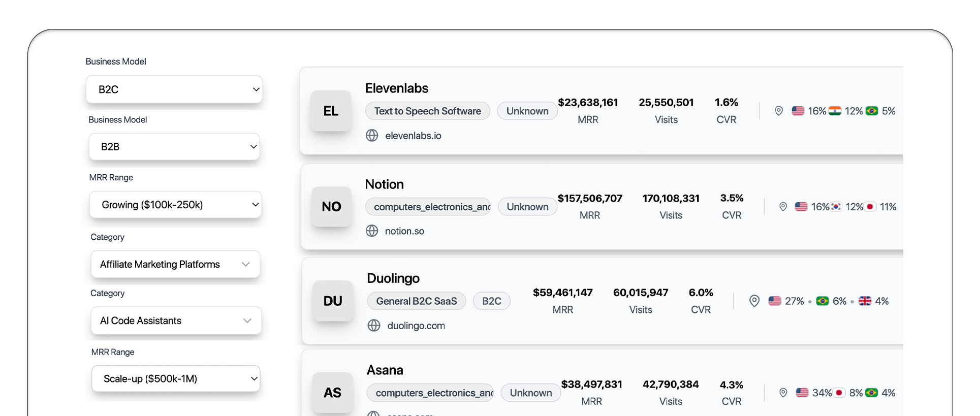Screen dimensions: 980x416
Task: Click the globe icon beside notion.so
Action: tap(372, 231)
